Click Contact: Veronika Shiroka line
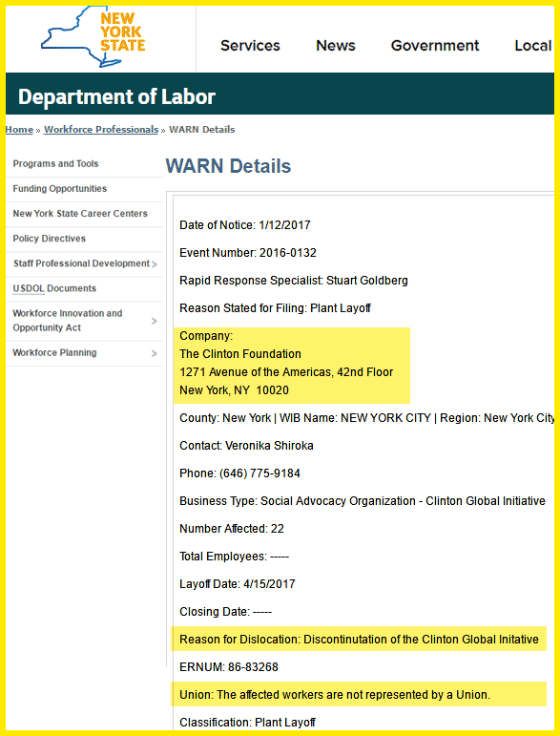 (246, 446)
